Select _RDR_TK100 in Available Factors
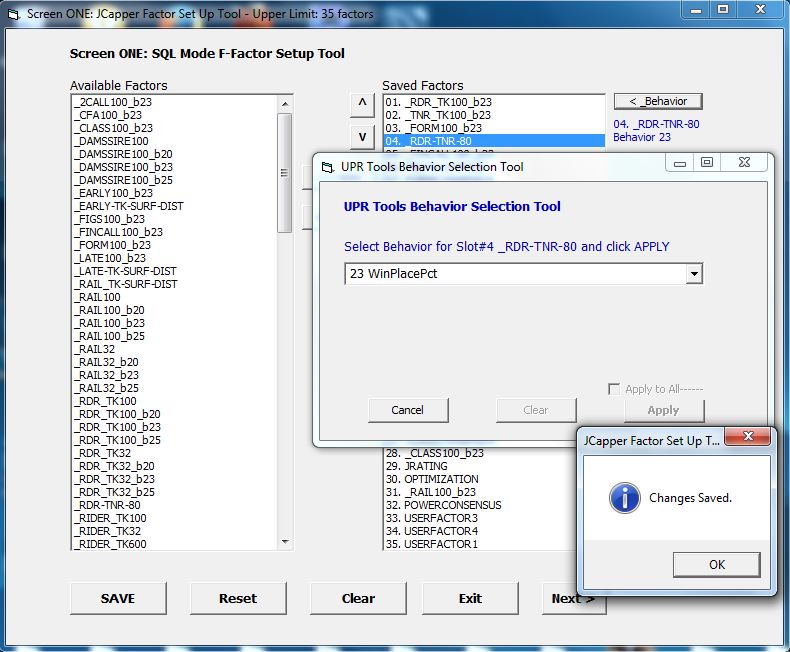This screenshot has height=652, width=790. pos(174,401)
